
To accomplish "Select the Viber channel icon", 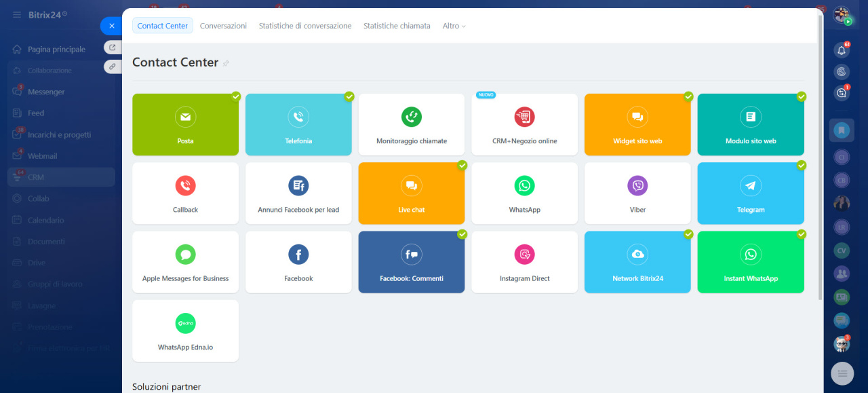I will 637,185.
